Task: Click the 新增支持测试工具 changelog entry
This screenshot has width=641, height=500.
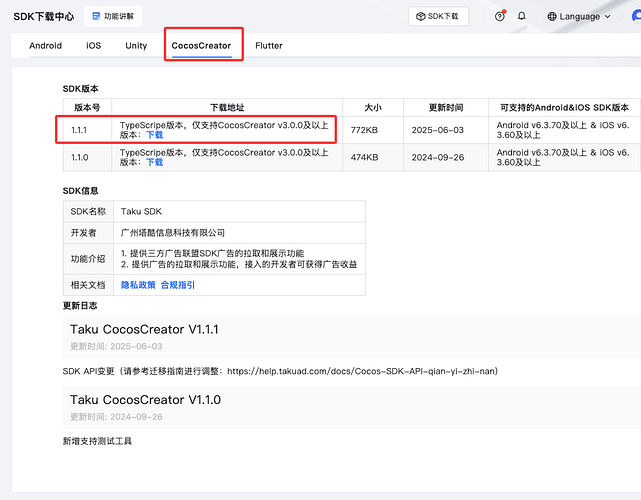Action: [x=97, y=441]
